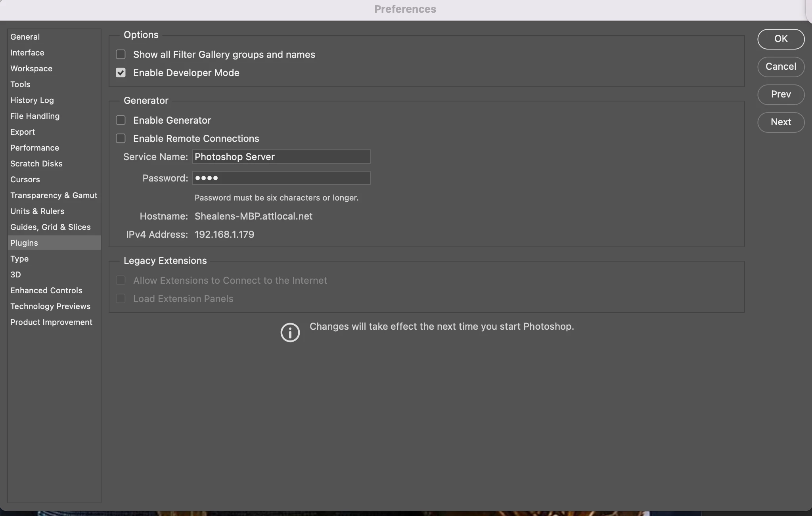The height and width of the screenshot is (516, 812).
Task: Open Technology Previews settings
Action: point(50,306)
